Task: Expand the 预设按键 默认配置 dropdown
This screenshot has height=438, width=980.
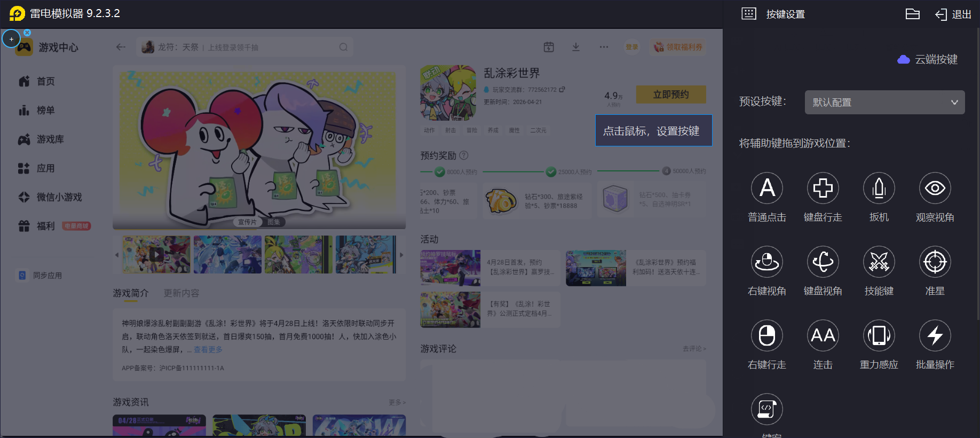Action: pos(885,102)
